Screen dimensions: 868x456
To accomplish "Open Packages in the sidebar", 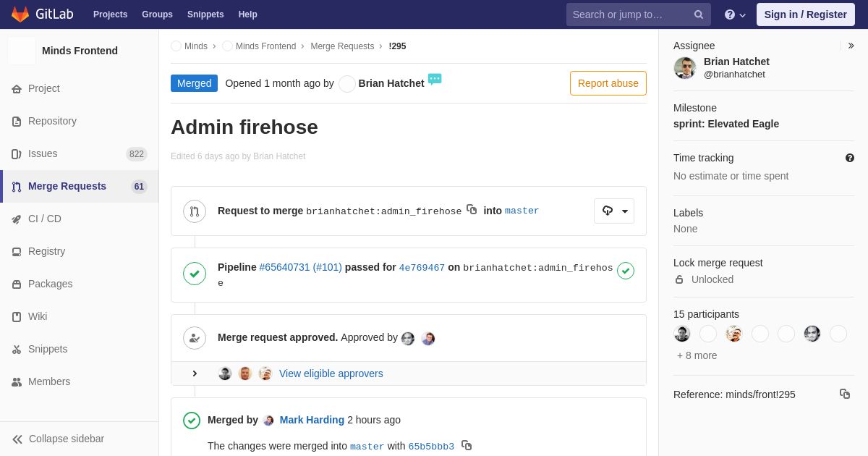I will [80, 284].
